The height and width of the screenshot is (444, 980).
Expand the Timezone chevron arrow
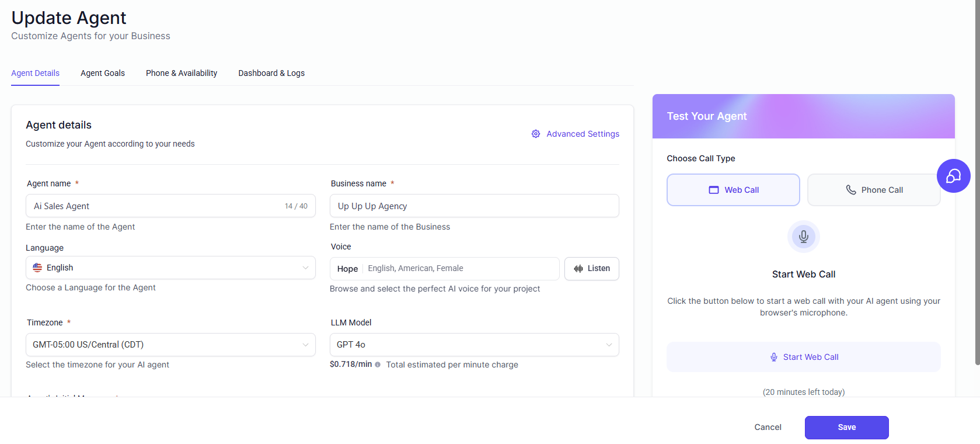(x=305, y=345)
